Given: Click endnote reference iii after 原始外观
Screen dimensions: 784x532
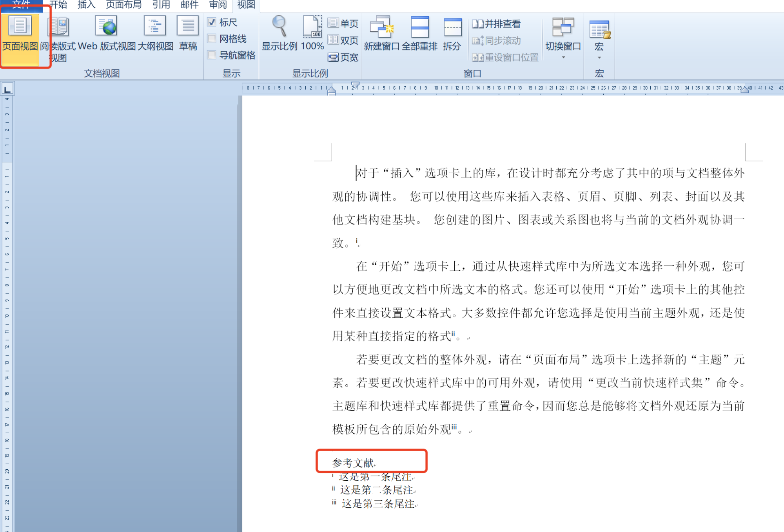Looking at the screenshot, I should 454,427.
